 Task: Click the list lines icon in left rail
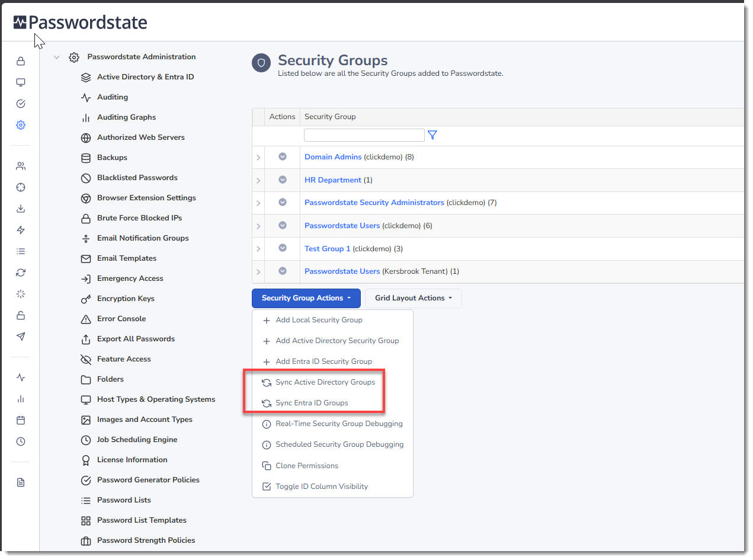(x=21, y=251)
